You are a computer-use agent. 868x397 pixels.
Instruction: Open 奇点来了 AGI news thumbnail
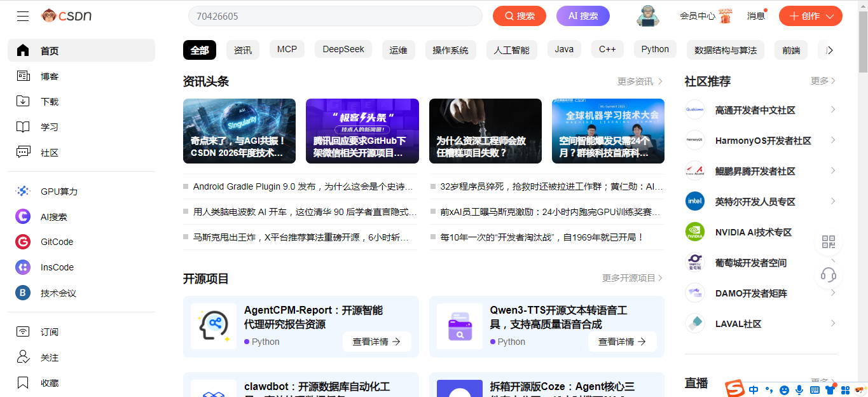(x=239, y=131)
